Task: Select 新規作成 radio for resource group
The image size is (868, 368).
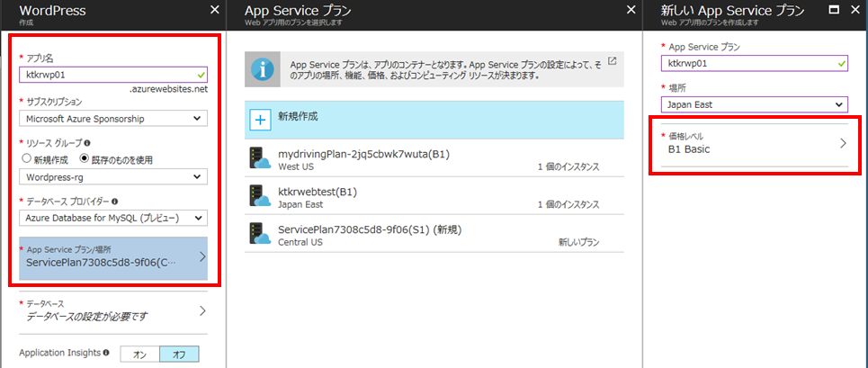Action: 25,160
